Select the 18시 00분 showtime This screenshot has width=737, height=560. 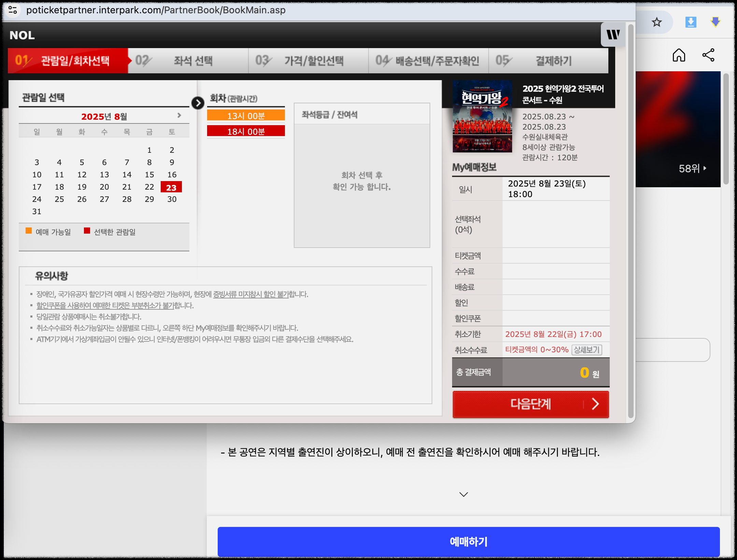(x=246, y=131)
